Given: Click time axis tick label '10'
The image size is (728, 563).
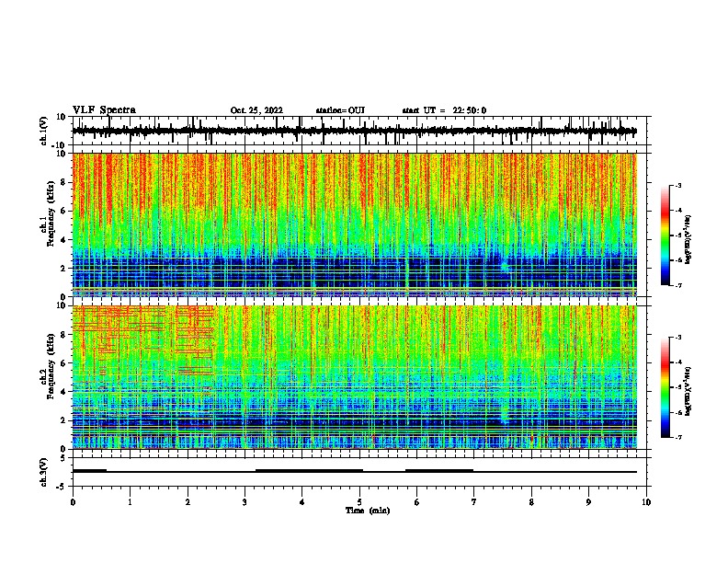Looking at the screenshot, I should 646,502.
